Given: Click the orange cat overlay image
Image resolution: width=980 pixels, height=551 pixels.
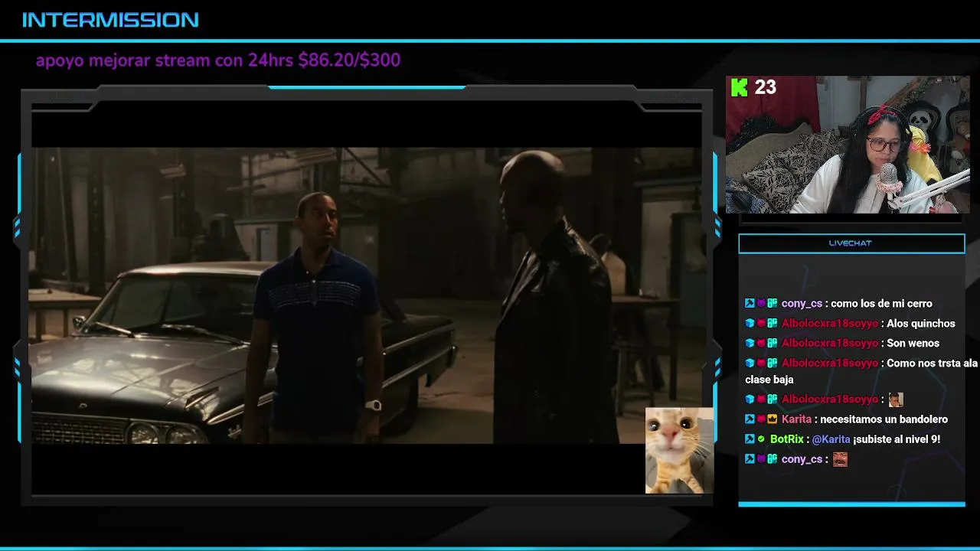Looking at the screenshot, I should (x=680, y=451).
